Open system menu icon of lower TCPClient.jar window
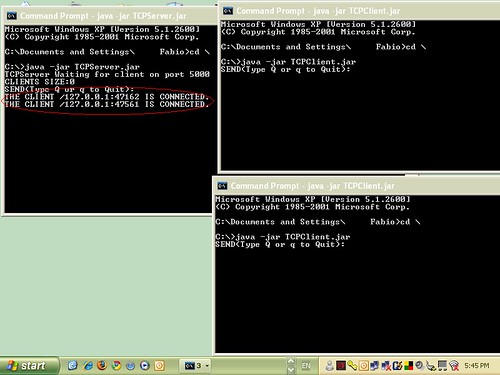500x375 pixels. (x=222, y=186)
